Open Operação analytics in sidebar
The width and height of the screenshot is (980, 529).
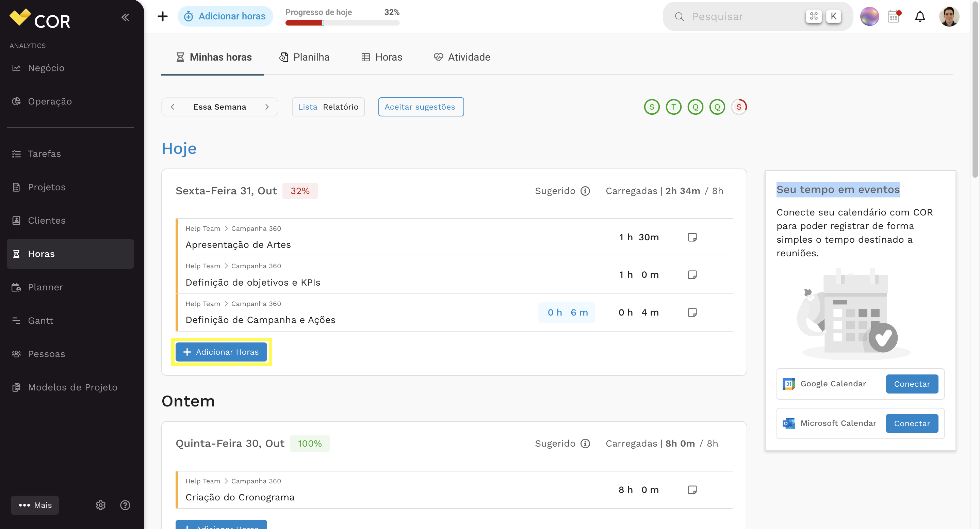[70, 101]
